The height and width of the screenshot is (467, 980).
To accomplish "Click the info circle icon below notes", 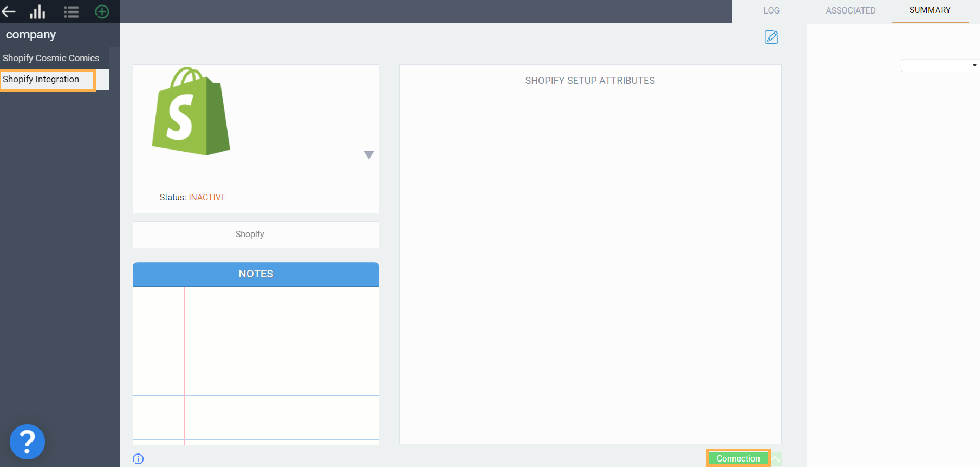I will [x=138, y=459].
